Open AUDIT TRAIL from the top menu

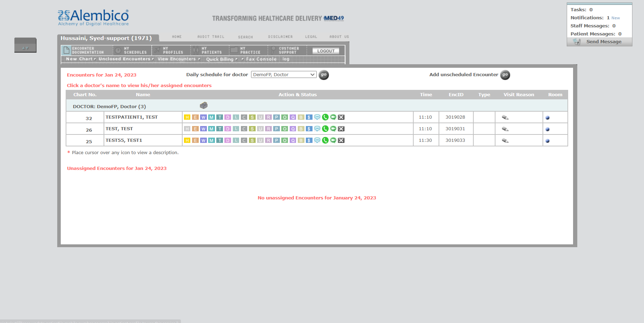(210, 37)
